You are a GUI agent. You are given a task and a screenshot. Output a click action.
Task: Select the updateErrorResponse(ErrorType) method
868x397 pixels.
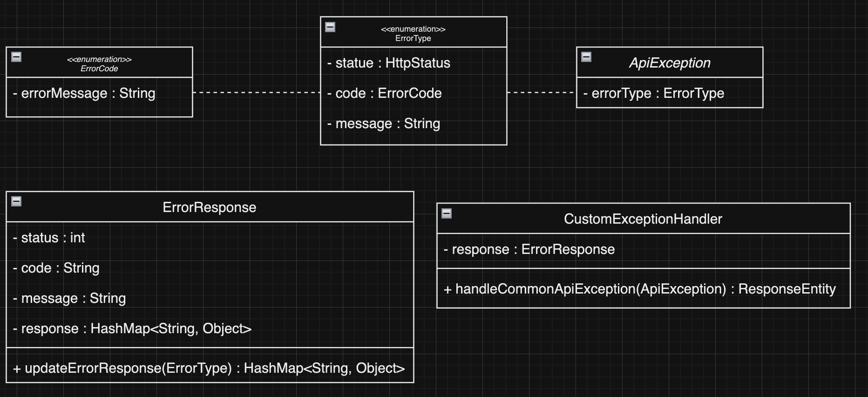[209, 368]
